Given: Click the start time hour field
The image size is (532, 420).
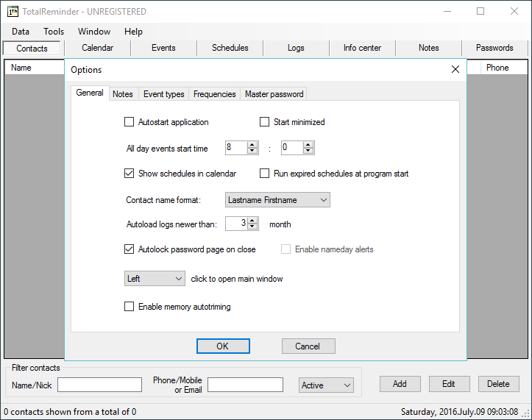Looking at the screenshot, I should [236, 148].
